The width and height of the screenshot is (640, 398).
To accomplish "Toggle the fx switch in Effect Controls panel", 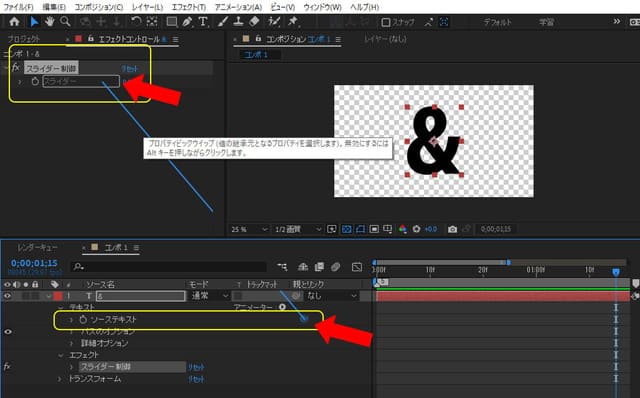I will pyautogui.click(x=16, y=67).
